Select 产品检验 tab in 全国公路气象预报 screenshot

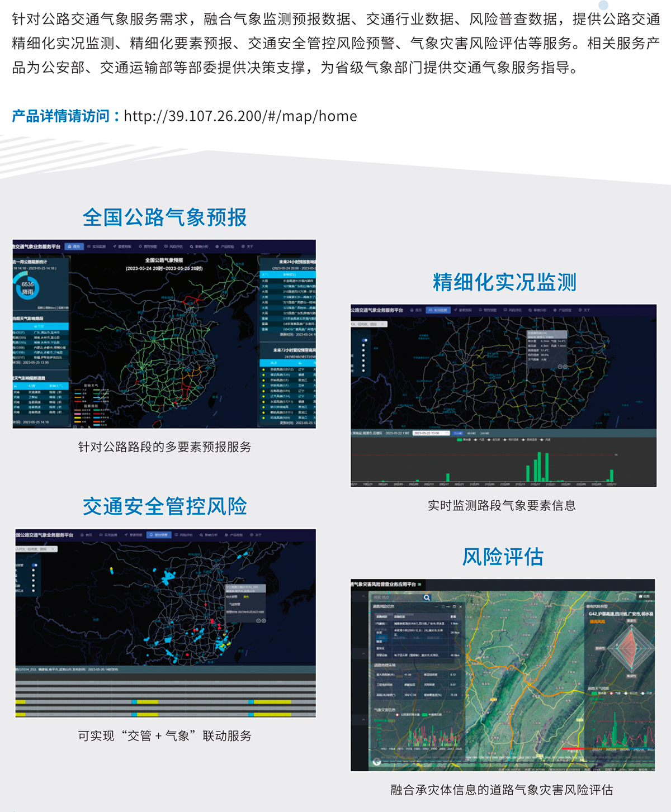tap(225, 246)
